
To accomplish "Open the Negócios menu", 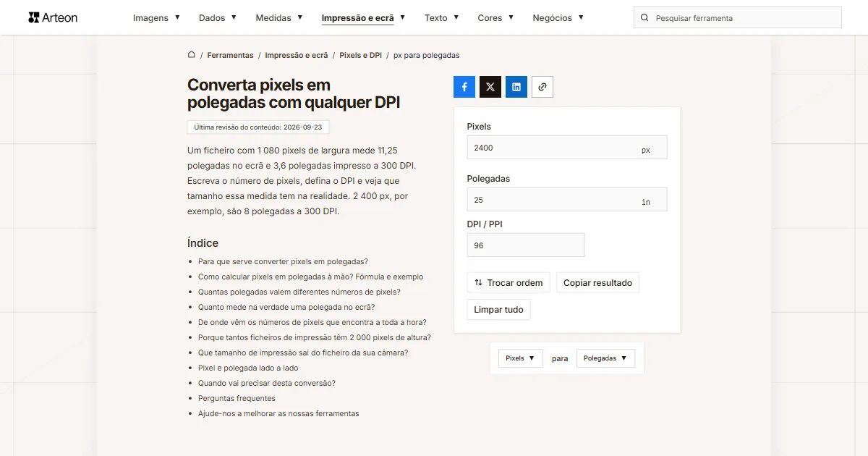I will [558, 17].
